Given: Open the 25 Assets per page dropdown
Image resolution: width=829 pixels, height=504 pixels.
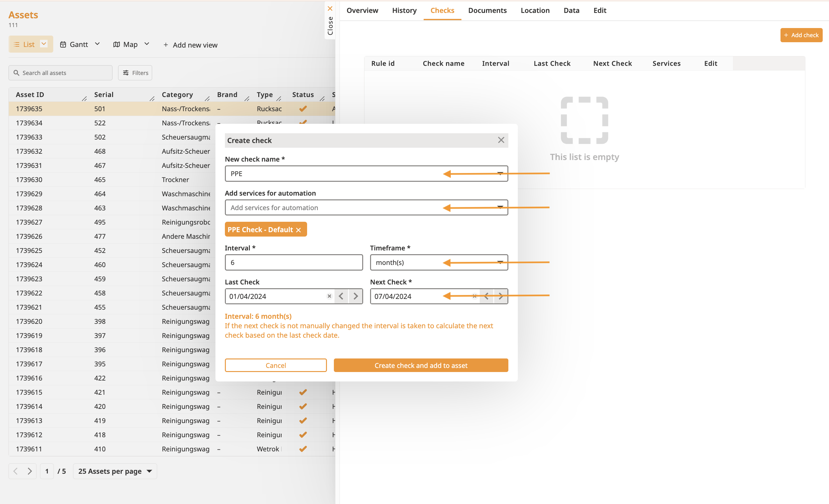Looking at the screenshot, I should (x=115, y=471).
